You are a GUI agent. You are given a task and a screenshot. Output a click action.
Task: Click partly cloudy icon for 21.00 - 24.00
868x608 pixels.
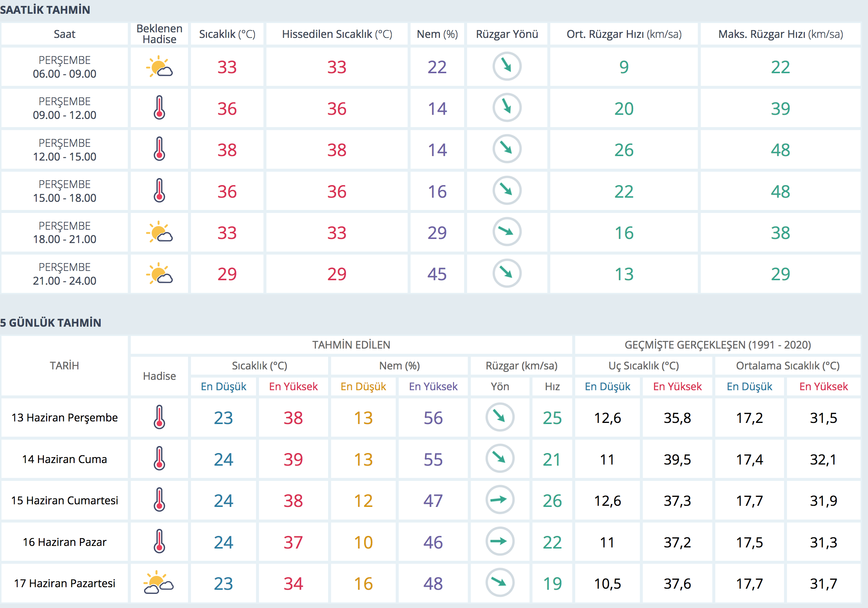tap(159, 274)
